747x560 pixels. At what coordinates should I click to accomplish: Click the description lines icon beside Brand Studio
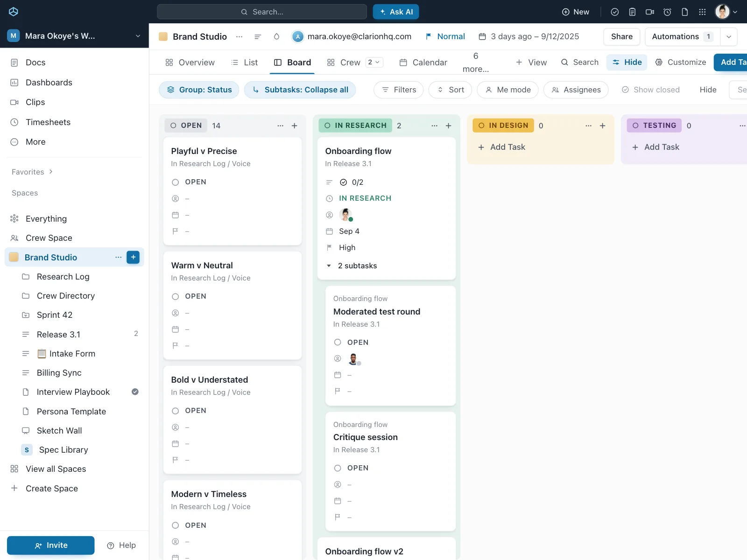(258, 36)
